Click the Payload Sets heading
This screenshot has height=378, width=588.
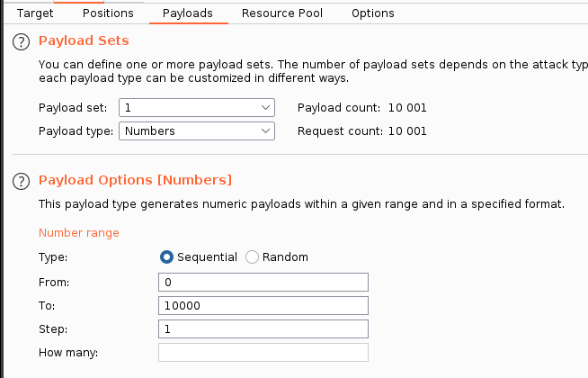click(84, 40)
